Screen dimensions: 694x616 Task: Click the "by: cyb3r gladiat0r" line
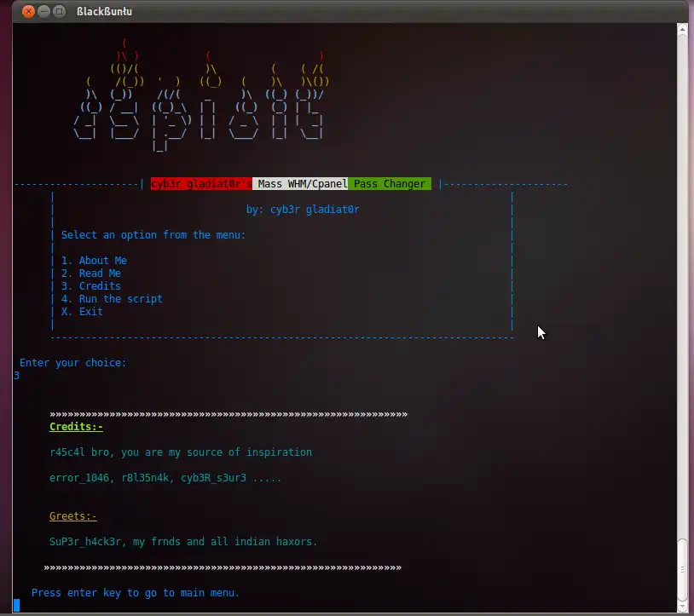[x=303, y=209]
